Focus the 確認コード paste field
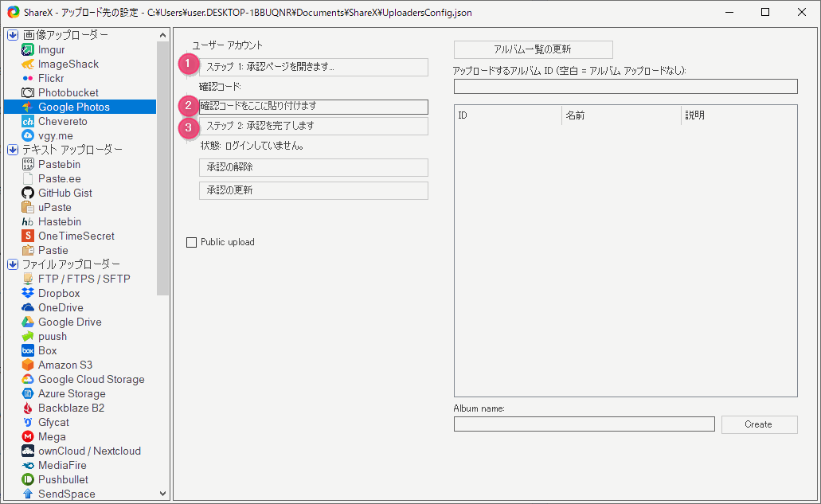This screenshot has width=821, height=504. click(314, 106)
